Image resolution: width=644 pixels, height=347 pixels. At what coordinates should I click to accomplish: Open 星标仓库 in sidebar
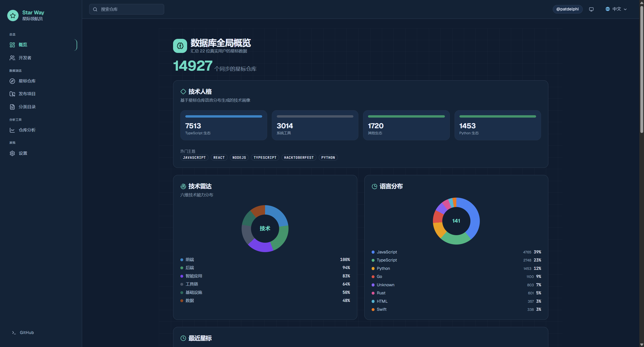click(x=41, y=81)
